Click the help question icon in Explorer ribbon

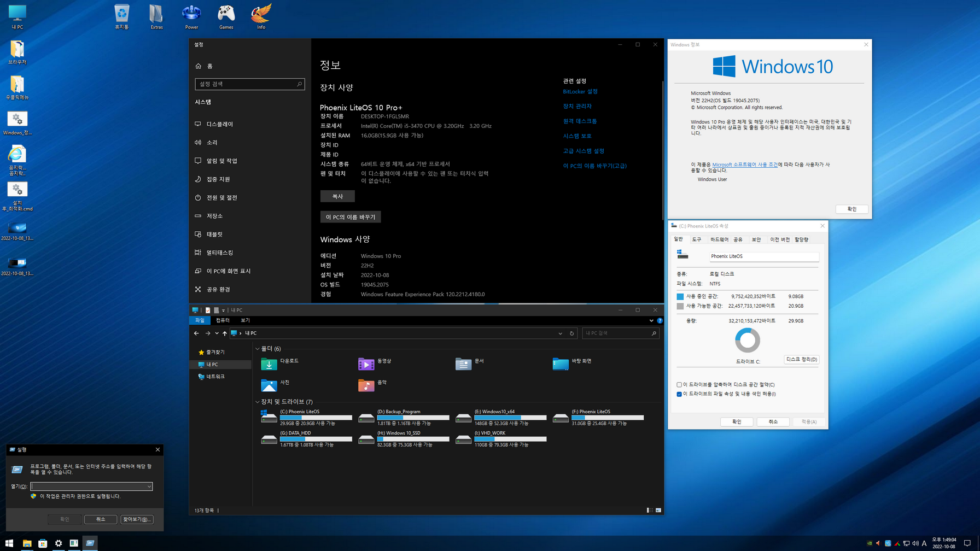[660, 321]
